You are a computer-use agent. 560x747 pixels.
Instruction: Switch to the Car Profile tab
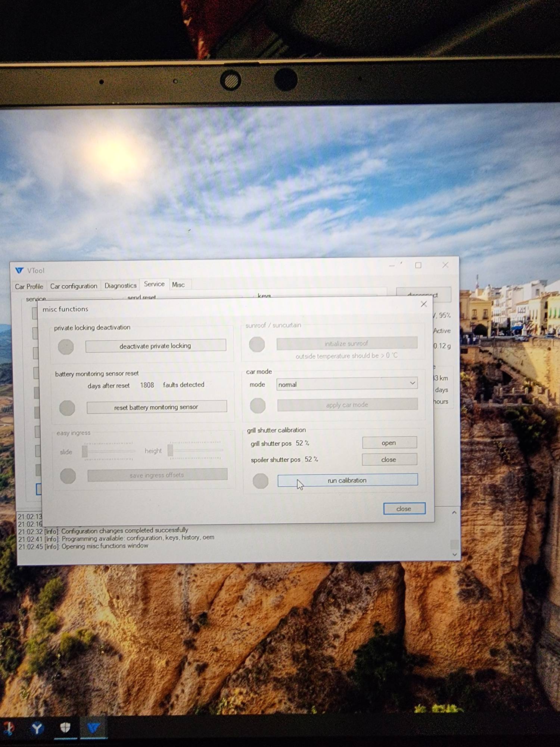click(29, 286)
